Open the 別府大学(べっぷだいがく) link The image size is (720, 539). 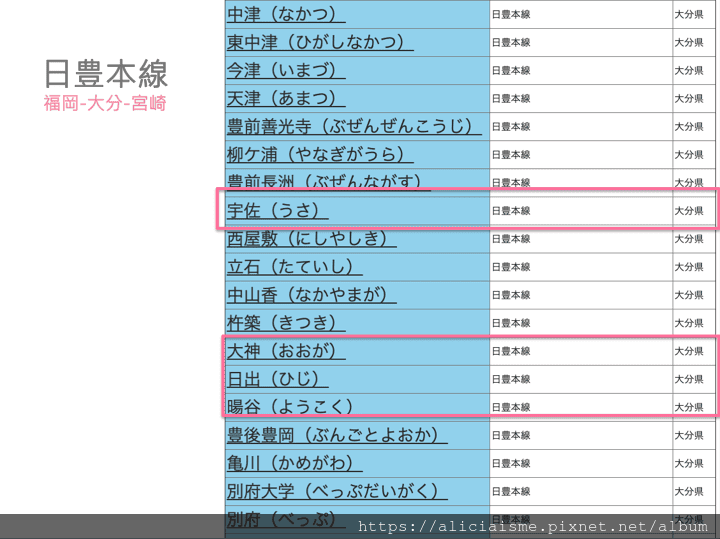click(x=337, y=490)
